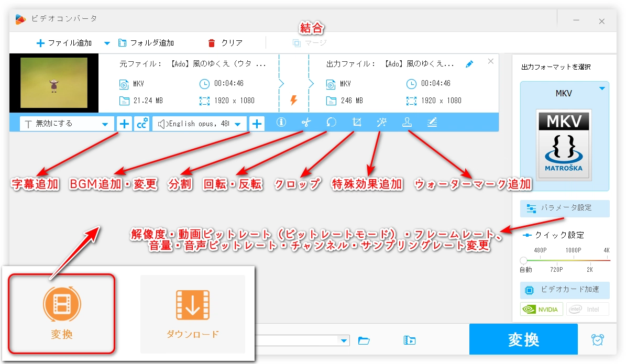Click the watermark stamp icon
626x364 pixels.
(x=407, y=123)
